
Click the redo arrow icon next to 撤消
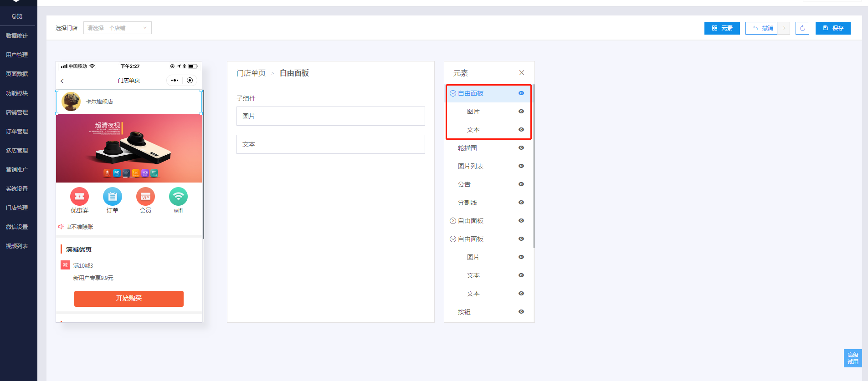click(x=784, y=28)
